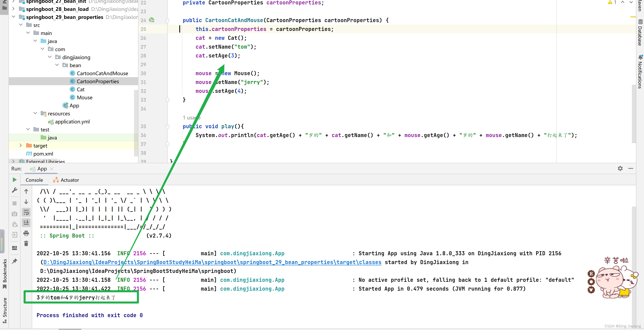The height and width of the screenshot is (330, 644).
Task: Click the camera thread dump icon
Action: [14, 214]
